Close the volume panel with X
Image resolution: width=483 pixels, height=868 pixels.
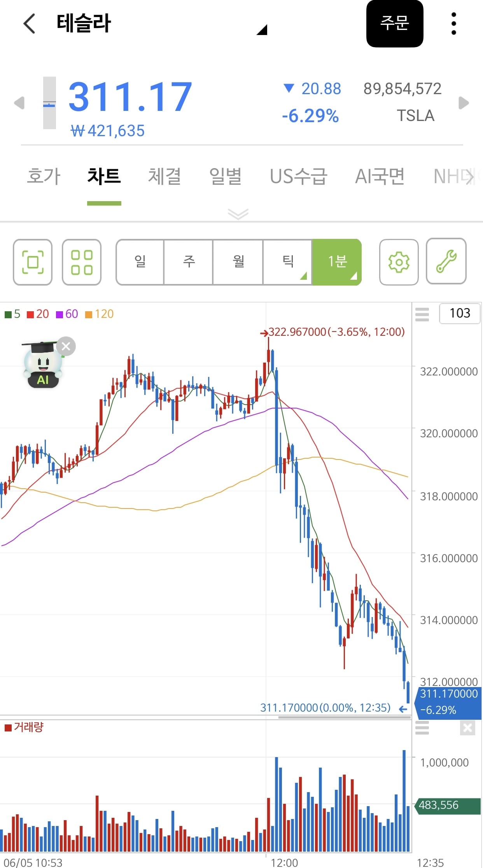467,728
